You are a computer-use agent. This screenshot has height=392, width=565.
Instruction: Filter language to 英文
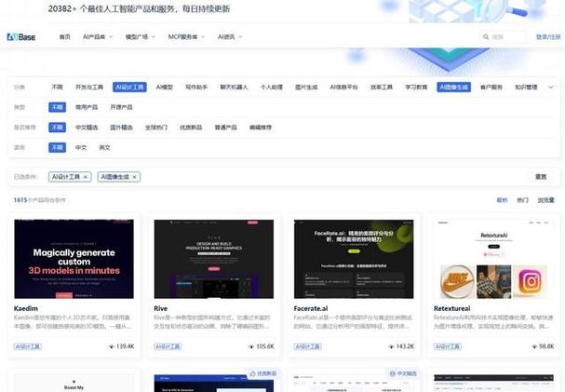[104, 148]
